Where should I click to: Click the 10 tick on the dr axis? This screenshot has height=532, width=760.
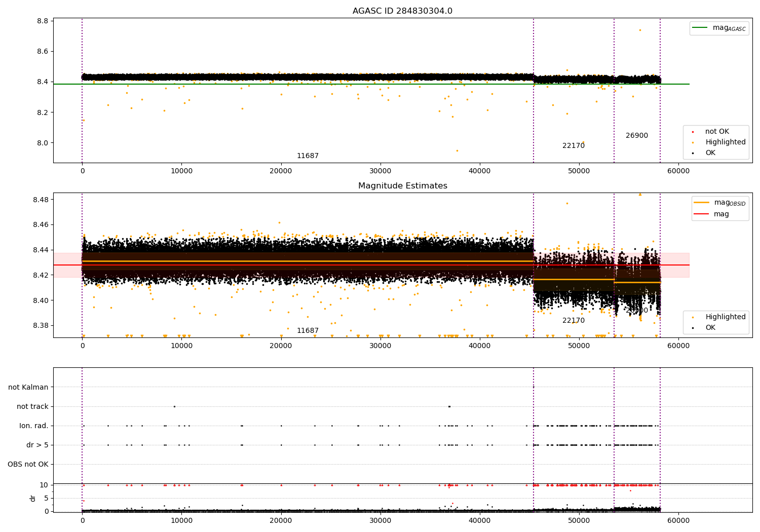(x=44, y=485)
